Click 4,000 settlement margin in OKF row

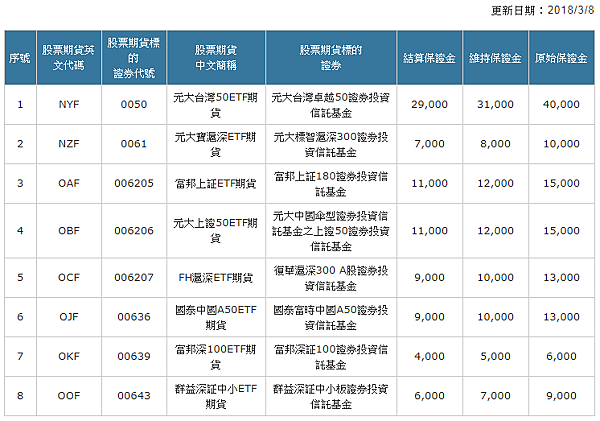tap(429, 356)
